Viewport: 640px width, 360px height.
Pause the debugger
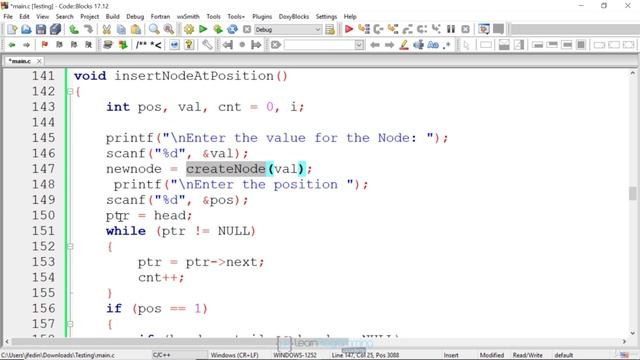pyautogui.click(x=451, y=29)
